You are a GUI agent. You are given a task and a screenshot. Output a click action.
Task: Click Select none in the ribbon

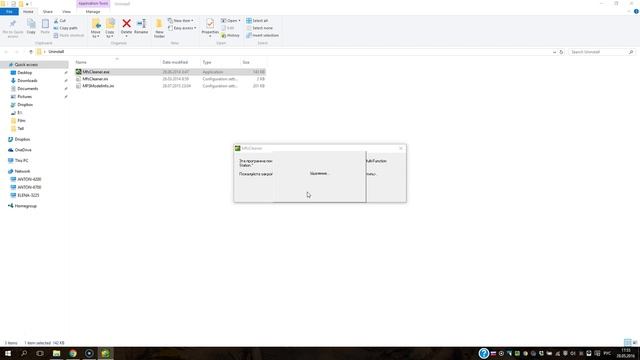[260, 28]
